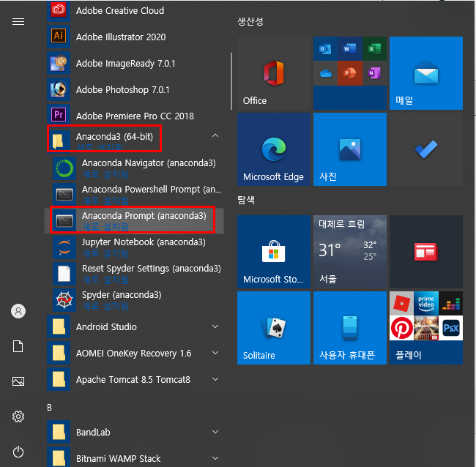The height and width of the screenshot is (467, 476).
Task: Open PowerPoint from Office group tile
Action: point(350,73)
